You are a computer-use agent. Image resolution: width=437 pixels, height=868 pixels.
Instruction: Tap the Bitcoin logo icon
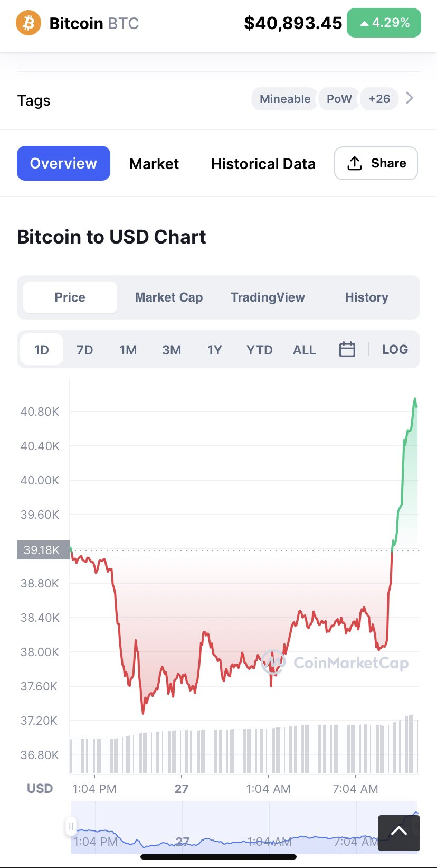(28, 23)
